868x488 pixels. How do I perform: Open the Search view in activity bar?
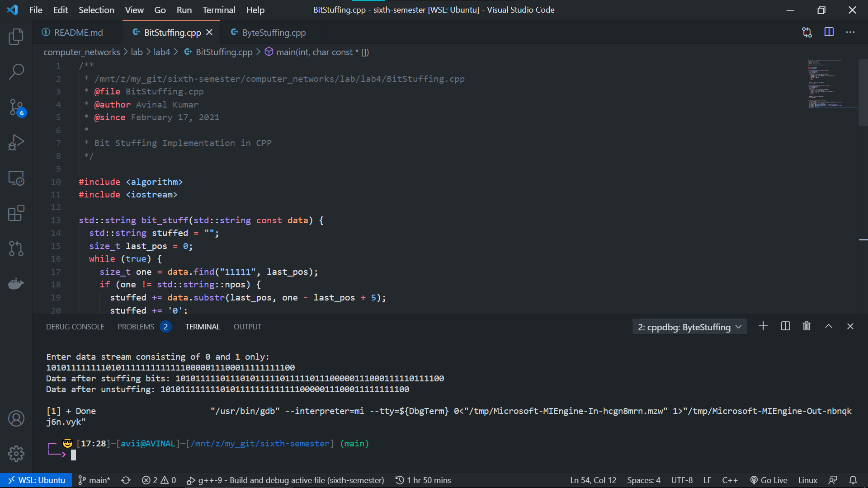tap(16, 71)
